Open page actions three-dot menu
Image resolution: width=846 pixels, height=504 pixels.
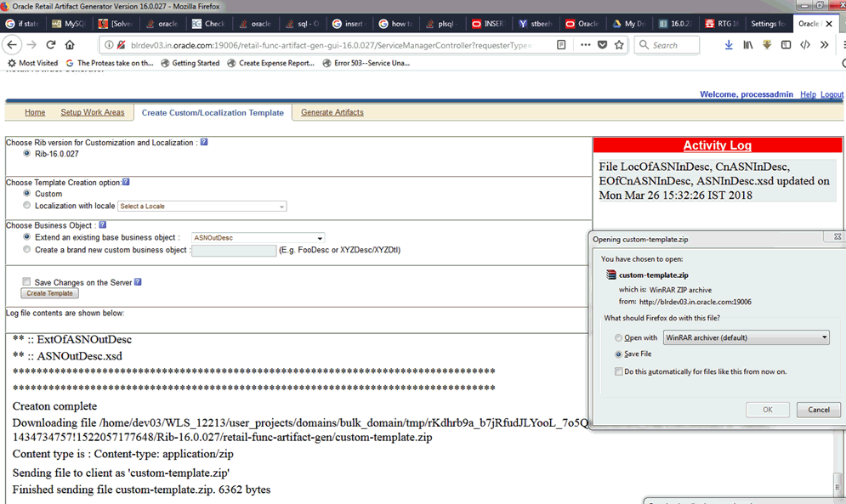pyautogui.click(x=586, y=45)
